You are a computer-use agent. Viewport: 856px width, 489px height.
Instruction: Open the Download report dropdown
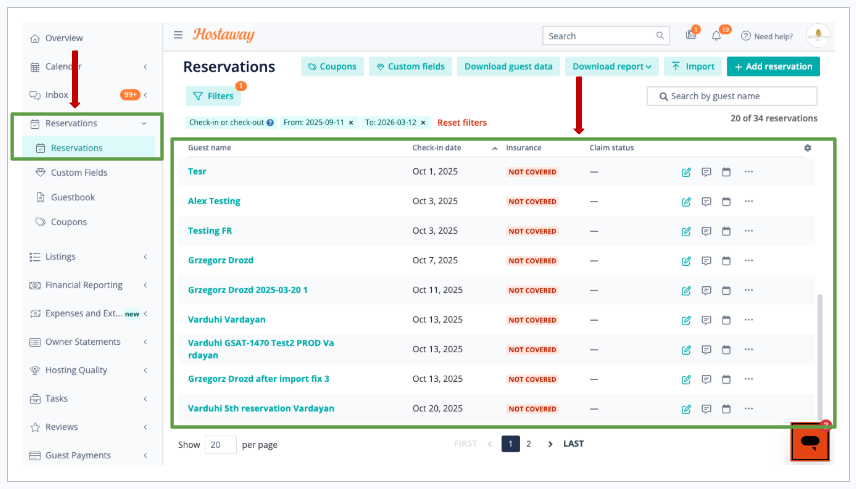tap(611, 67)
